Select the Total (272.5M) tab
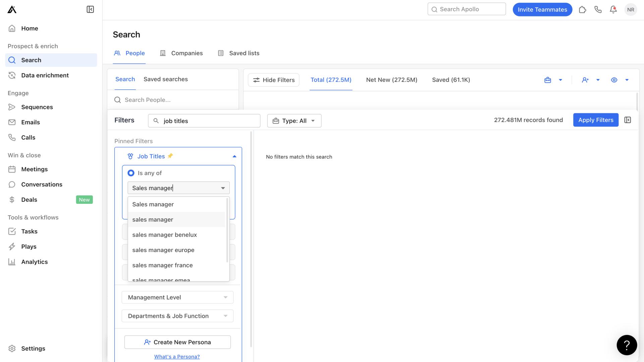Image resolution: width=644 pixels, height=362 pixels. (x=331, y=80)
